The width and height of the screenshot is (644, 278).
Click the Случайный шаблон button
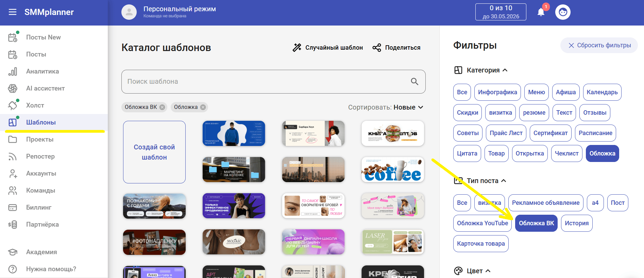328,48
